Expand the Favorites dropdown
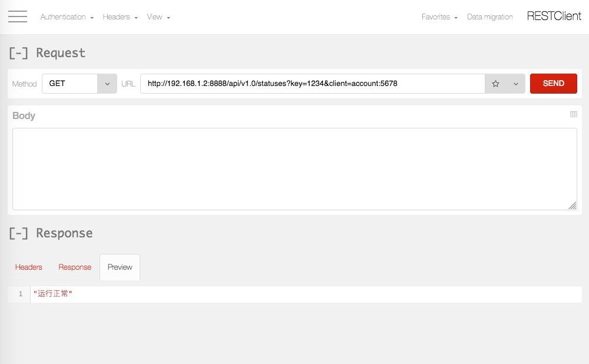This screenshot has width=589, height=364. click(x=439, y=17)
